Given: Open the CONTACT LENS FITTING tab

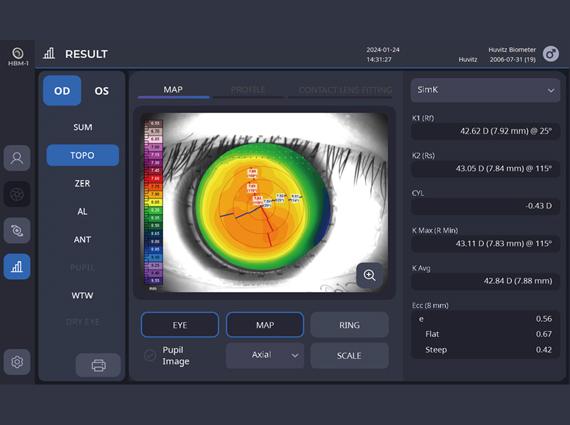Looking at the screenshot, I should (x=345, y=90).
